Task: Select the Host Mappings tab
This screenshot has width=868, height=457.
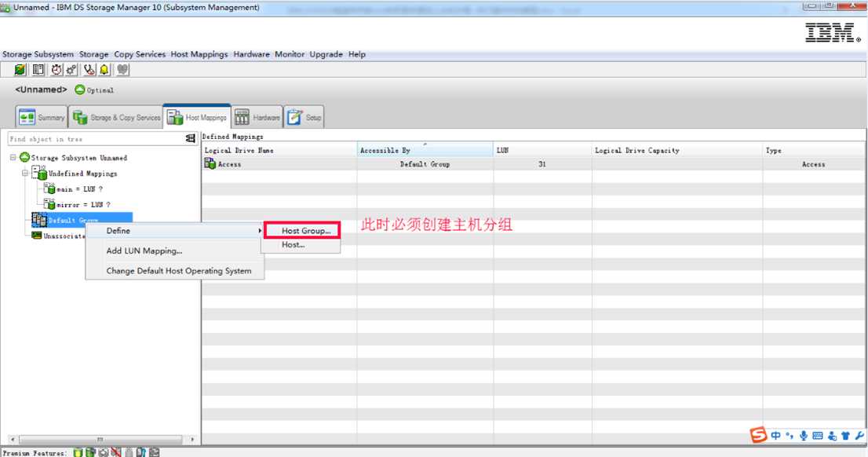Action: point(197,118)
